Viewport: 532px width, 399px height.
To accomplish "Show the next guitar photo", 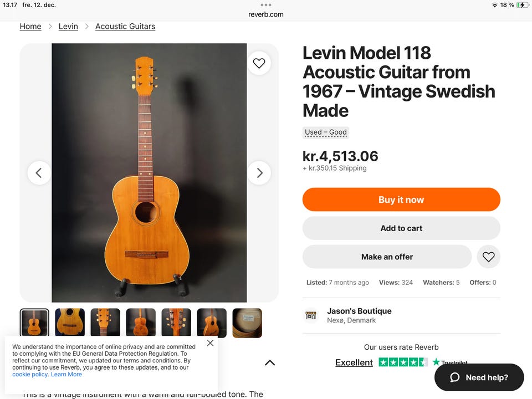I will pyautogui.click(x=259, y=173).
